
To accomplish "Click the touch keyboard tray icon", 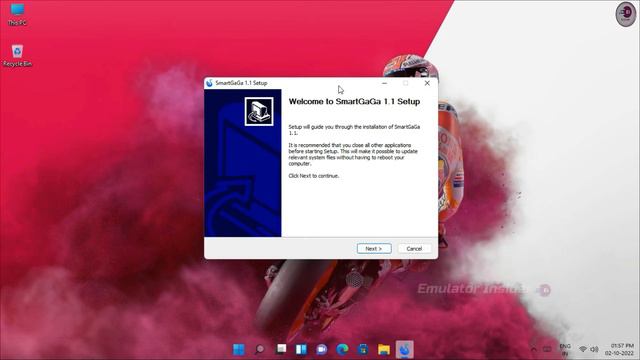I will (x=547, y=349).
